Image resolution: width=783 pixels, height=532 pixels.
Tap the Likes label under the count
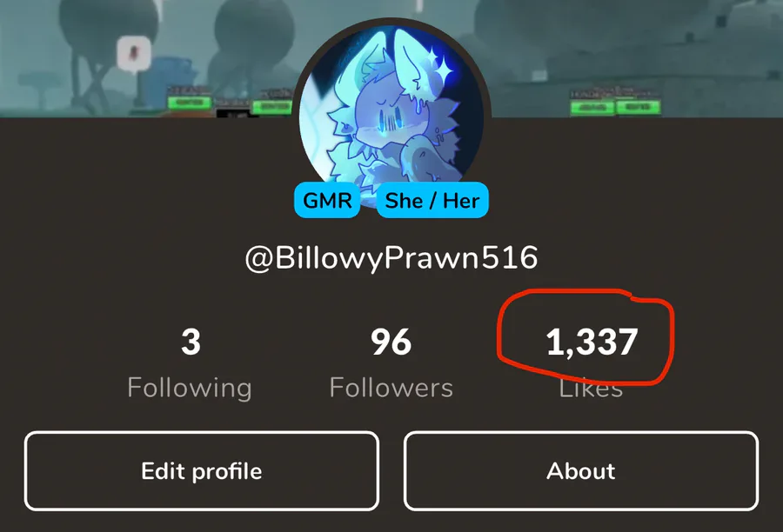click(591, 389)
